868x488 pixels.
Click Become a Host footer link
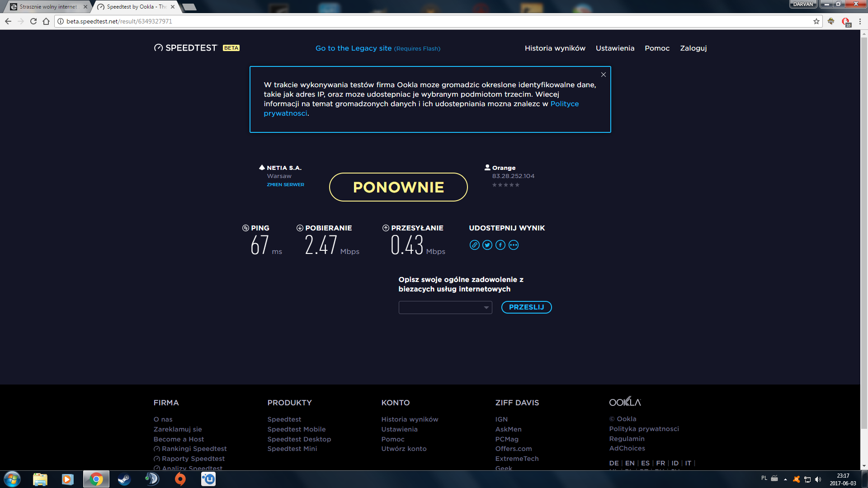click(179, 439)
